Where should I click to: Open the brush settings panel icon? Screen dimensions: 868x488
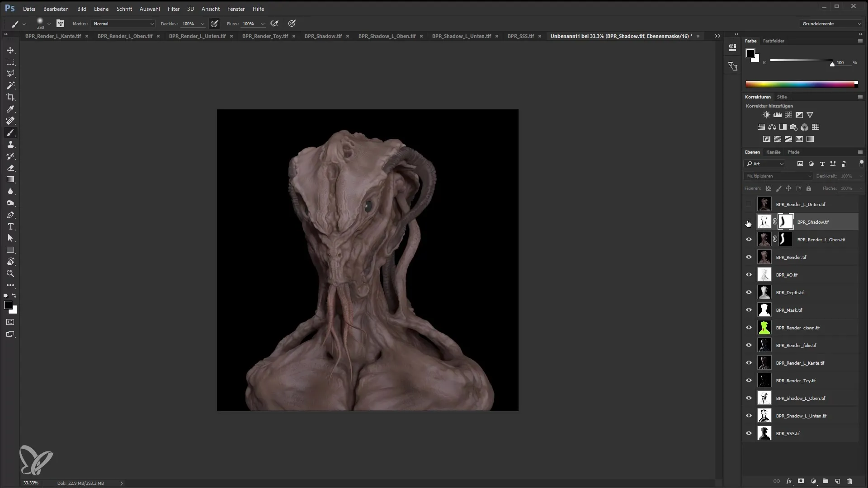point(60,23)
